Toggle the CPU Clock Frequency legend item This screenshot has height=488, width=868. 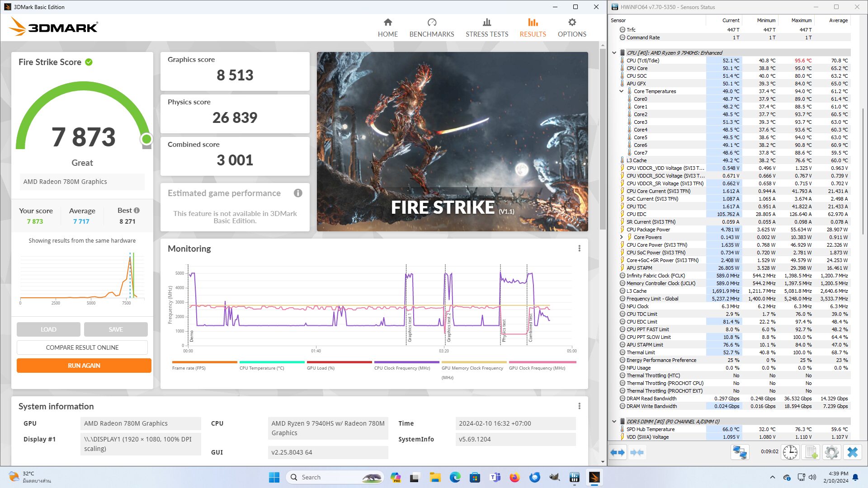[406, 365]
